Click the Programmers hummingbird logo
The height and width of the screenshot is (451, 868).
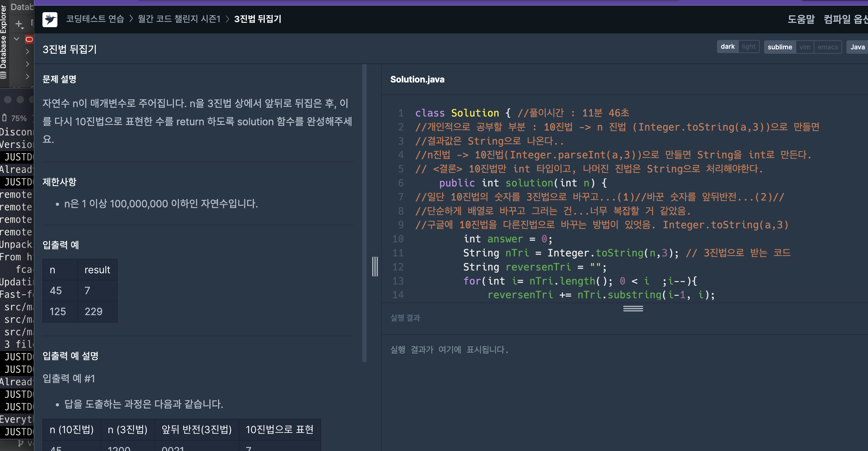50,19
